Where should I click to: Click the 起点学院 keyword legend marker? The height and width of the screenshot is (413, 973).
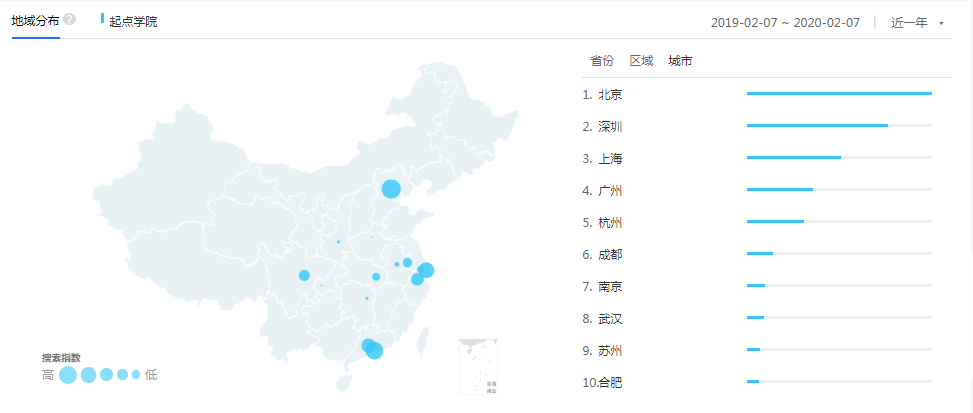point(103,19)
